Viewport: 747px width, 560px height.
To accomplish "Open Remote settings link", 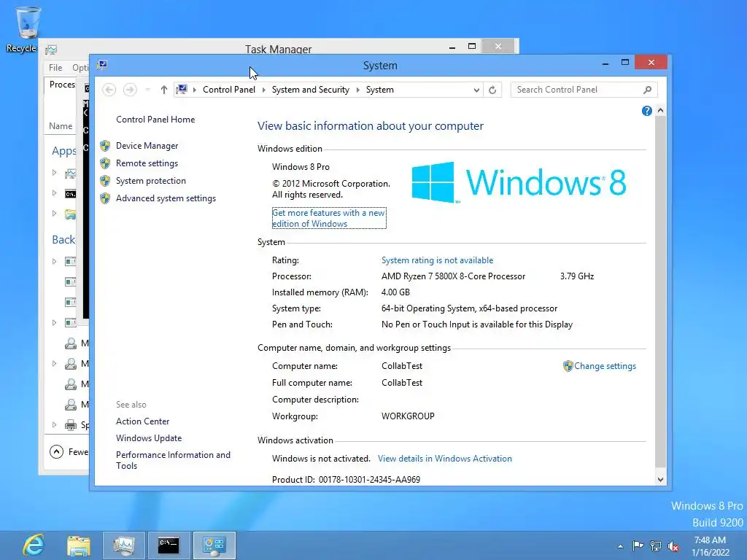I will point(147,163).
